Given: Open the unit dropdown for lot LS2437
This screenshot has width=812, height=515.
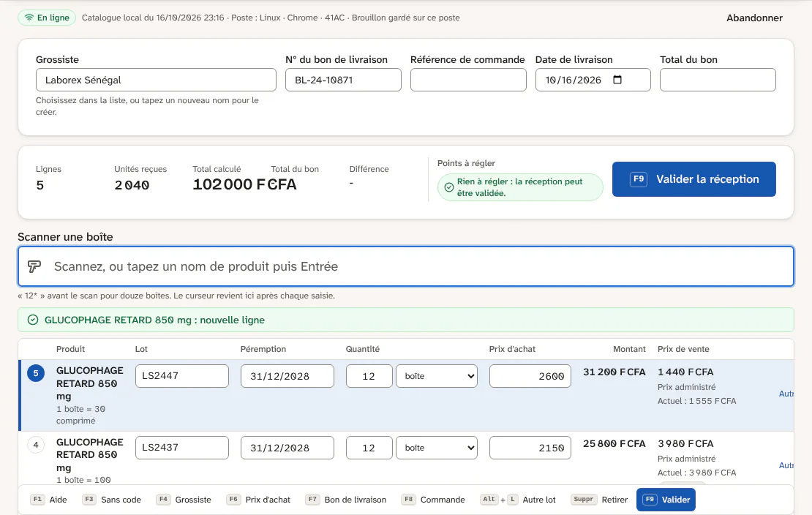Looking at the screenshot, I should [x=437, y=448].
